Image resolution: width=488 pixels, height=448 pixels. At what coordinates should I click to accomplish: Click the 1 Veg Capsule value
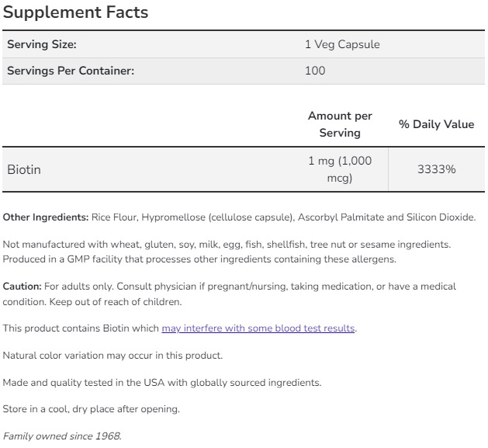[x=342, y=44]
